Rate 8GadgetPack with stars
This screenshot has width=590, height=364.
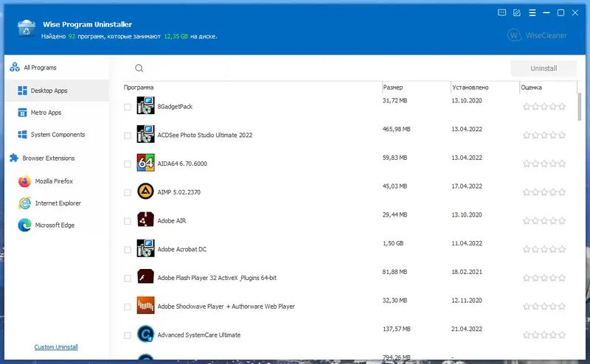[x=544, y=107]
